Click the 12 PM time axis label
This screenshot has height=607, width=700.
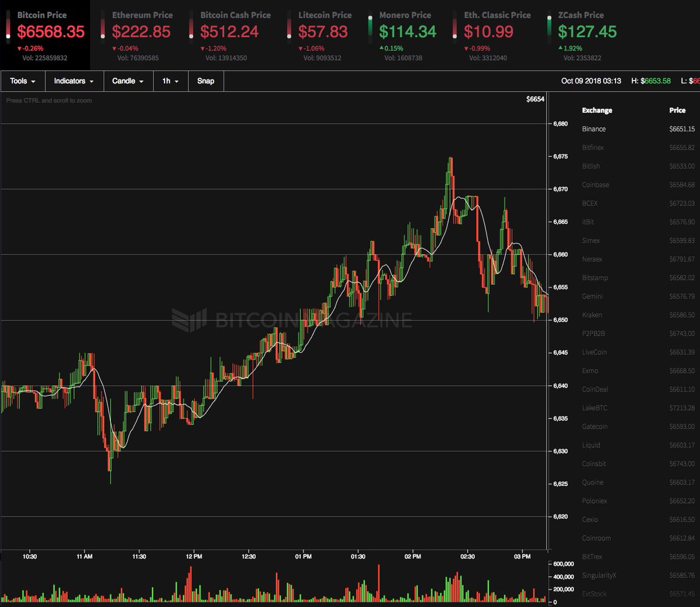point(194,557)
